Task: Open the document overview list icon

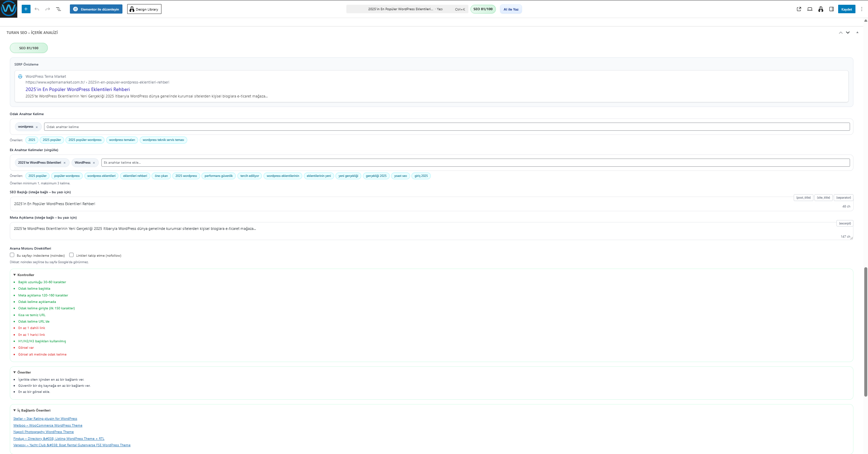Action: [58, 9]
